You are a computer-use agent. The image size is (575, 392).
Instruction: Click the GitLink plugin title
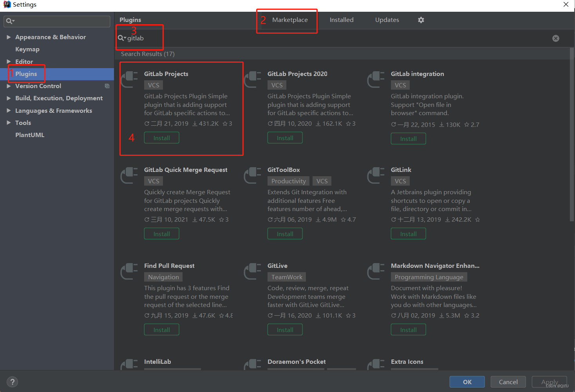[x=401, y=170]
